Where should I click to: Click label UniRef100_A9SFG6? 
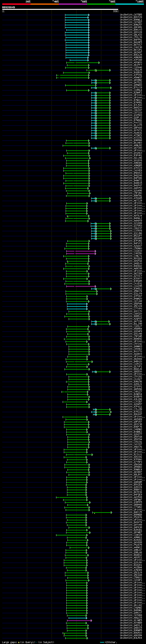(x=131, y=261)
